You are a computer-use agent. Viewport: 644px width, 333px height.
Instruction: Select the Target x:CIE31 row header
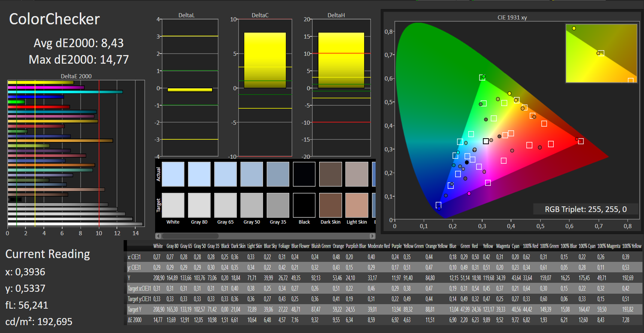(139, 288)
